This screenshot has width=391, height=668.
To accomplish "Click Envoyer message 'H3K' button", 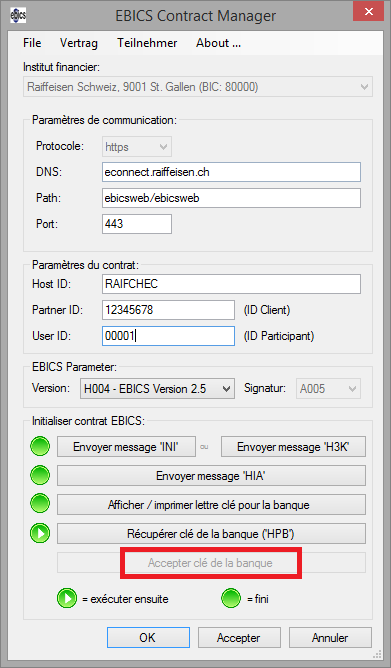I will coord(293,446).
